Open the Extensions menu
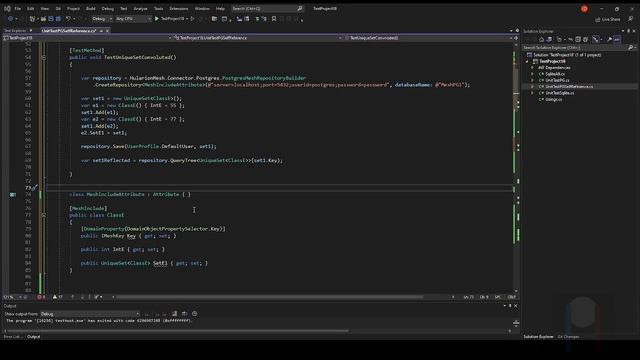Image resolution: width=640 pixels, height=360 pixels. point(179,9)
